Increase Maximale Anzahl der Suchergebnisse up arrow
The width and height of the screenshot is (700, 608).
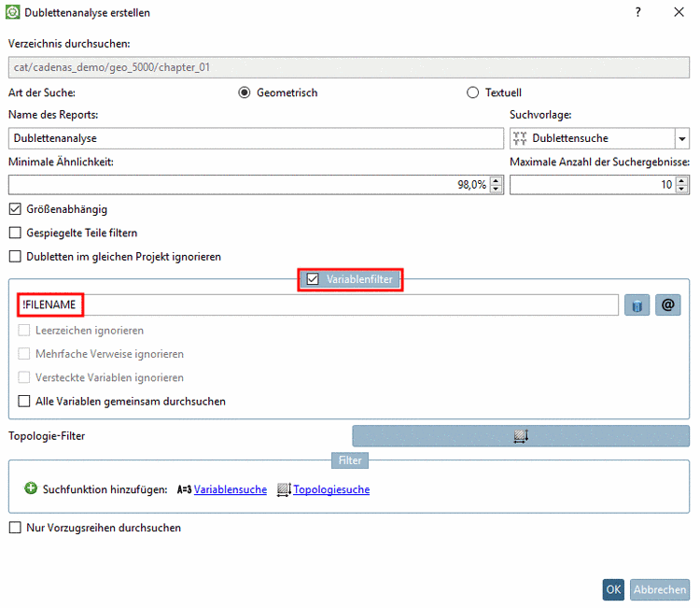point(681,180)
